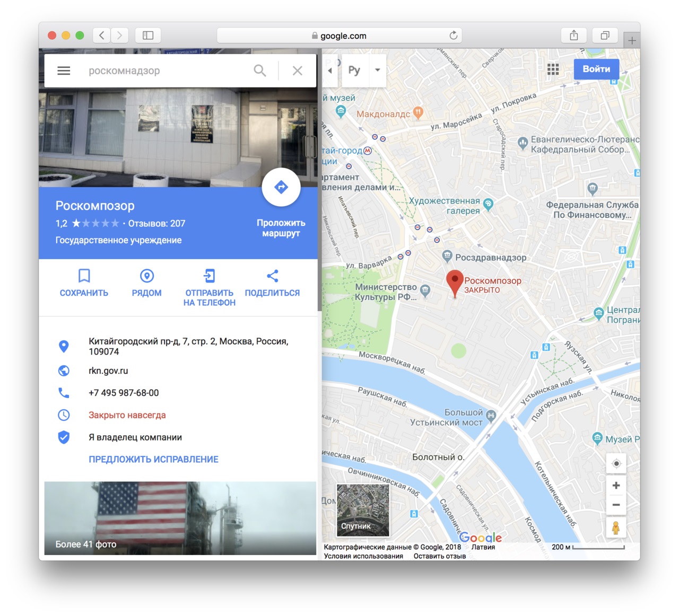
Task: Find nearby places via Рядом icon
Action: coord(147,276)
